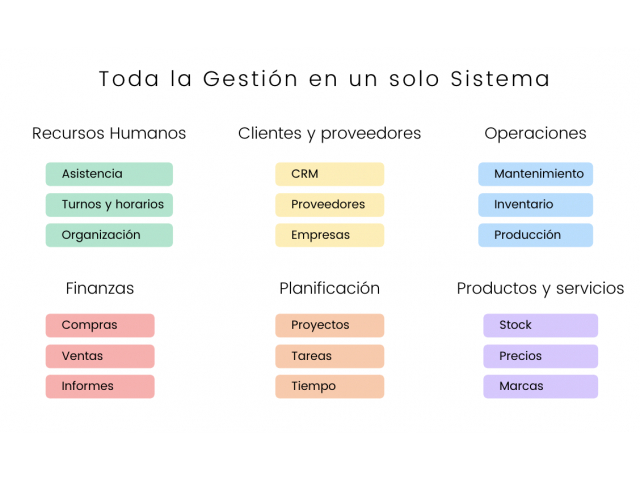
Task: Open the Proveedores module
Action: pyautogui.click(x=329, y=204)
